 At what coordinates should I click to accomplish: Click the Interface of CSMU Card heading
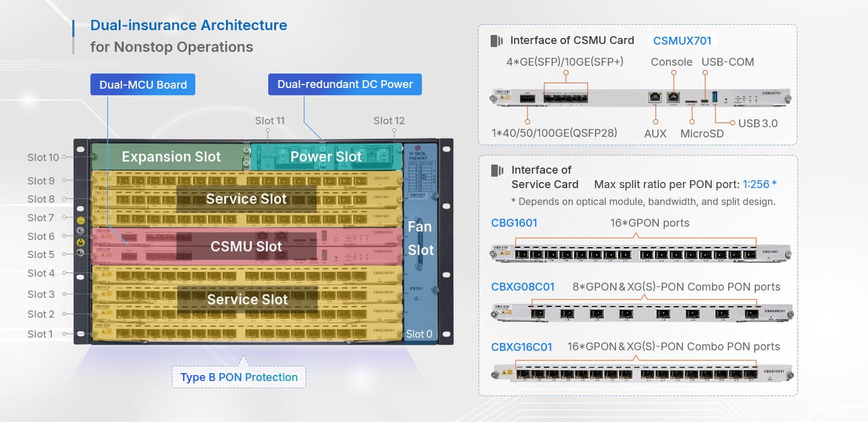(572, 40)
